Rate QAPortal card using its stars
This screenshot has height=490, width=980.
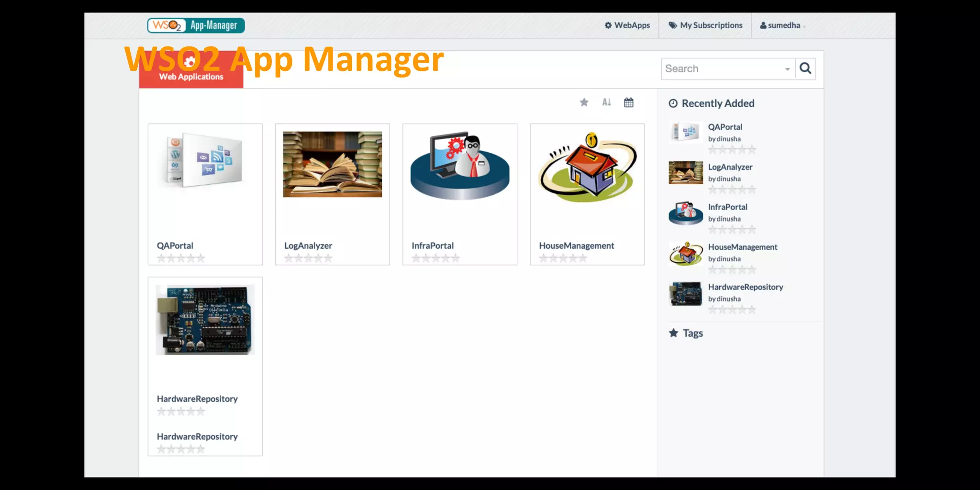pyautogui.click(x=181, y=258)
